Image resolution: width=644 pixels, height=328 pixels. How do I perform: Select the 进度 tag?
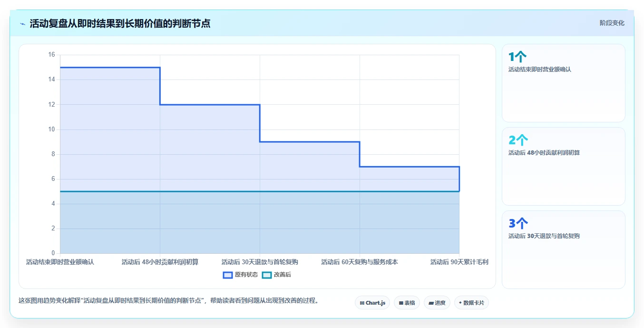[437, 303]
